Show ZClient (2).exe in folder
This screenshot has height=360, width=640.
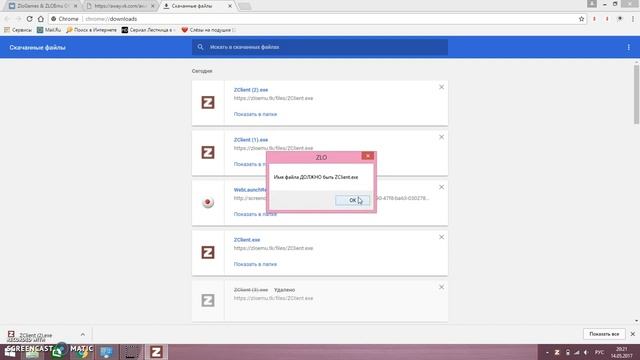(x=255, y=114)
